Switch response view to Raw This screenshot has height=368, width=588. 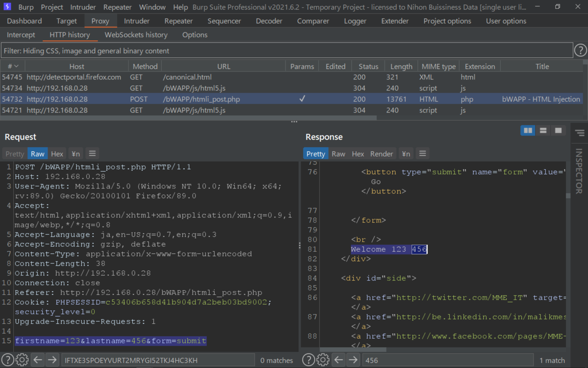[x=339, y=154]
